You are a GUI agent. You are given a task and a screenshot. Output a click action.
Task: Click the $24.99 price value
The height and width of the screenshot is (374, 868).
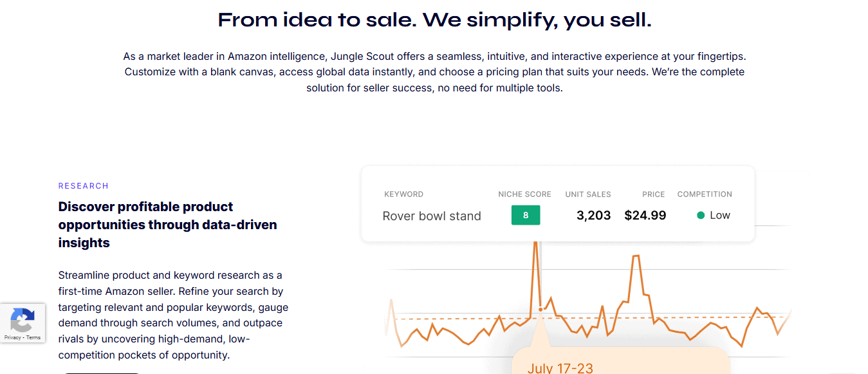coord(645,215)
